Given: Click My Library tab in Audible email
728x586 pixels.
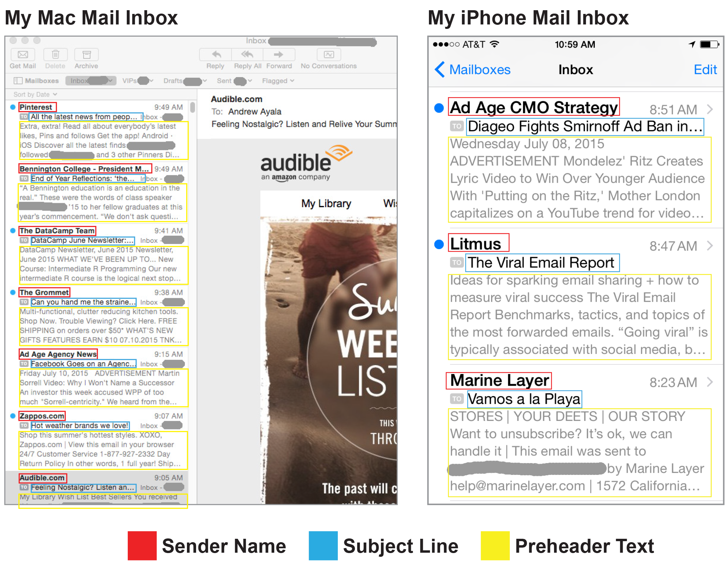Looking at the screenshot, I should click(x=326, y=203).
